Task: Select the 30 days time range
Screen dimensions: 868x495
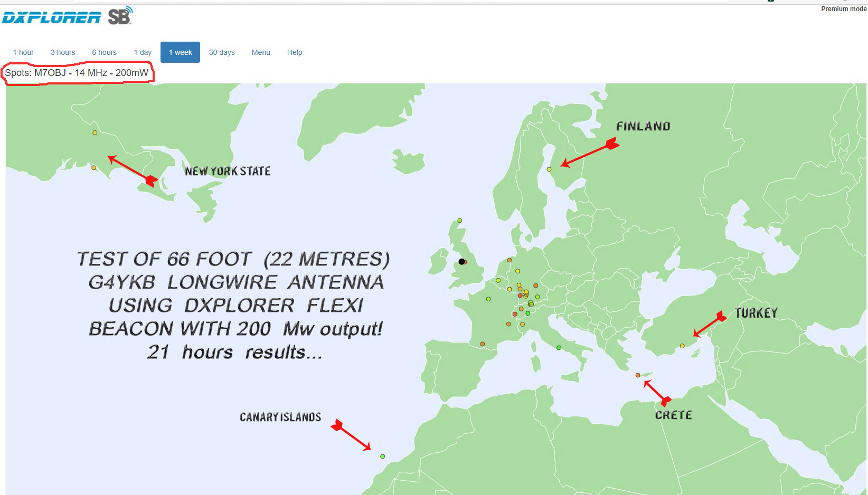Action: (222, 52)
